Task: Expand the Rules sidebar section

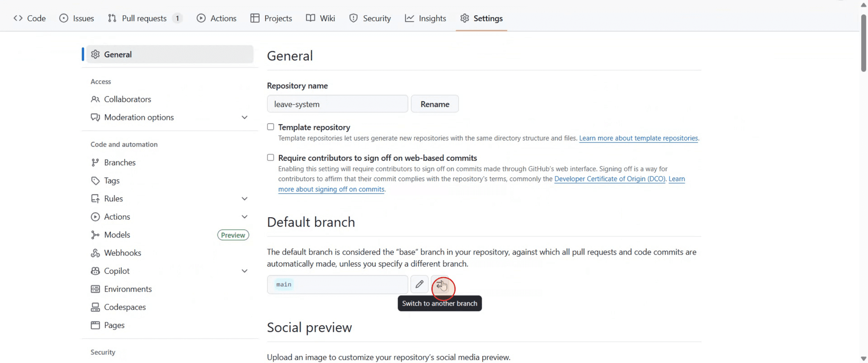Action: (x=245, y=198)
